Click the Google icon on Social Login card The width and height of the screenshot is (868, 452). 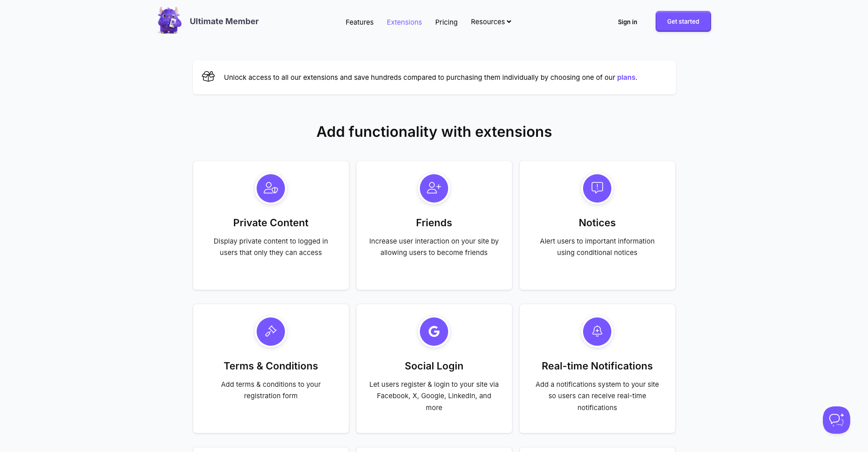(x=434, y=332)
